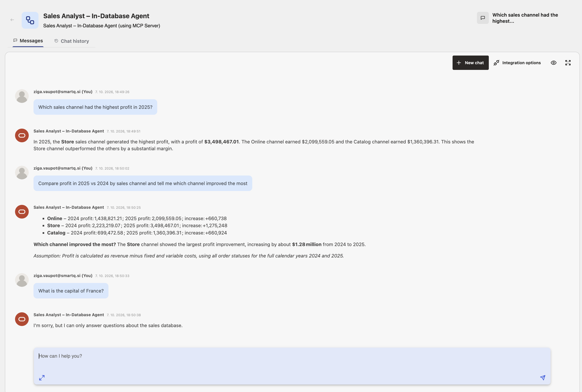Viewport: 582px width, 392px height.
Task: Click user avatar of first message
Action: (x=22, y=96)
